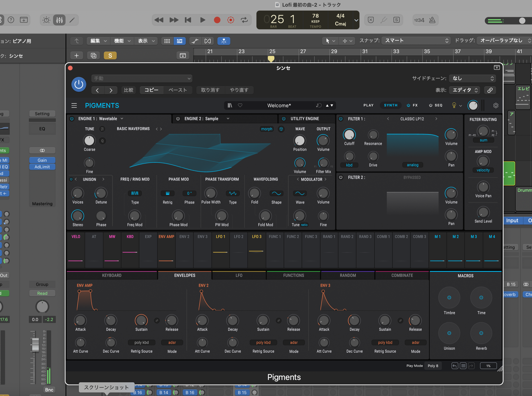Click the Filter 1 analog mode button

[x=413, y=165]
